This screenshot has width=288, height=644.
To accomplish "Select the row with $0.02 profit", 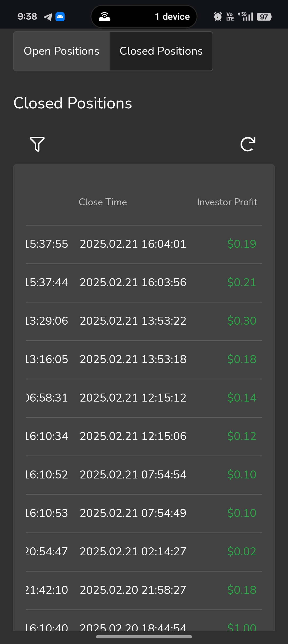I will (x=144, y=552).
